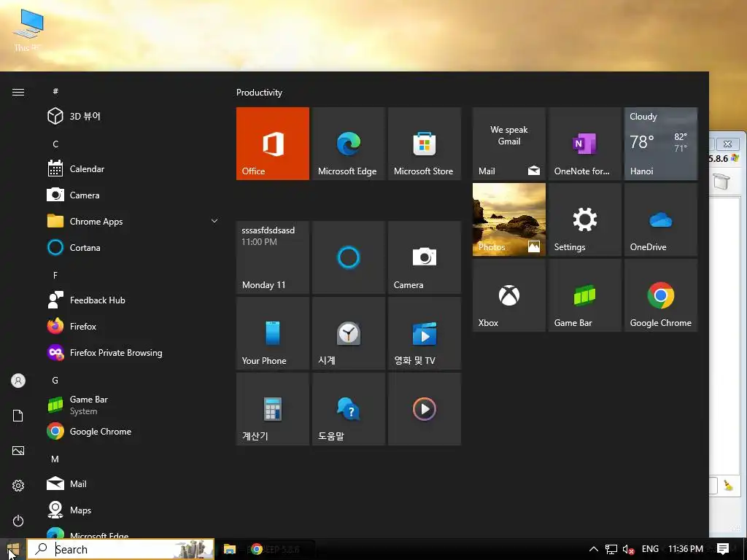Open the Chrome Apps folder entry
This screenshot has height=560, width=747.
click(x=133, y=221)
